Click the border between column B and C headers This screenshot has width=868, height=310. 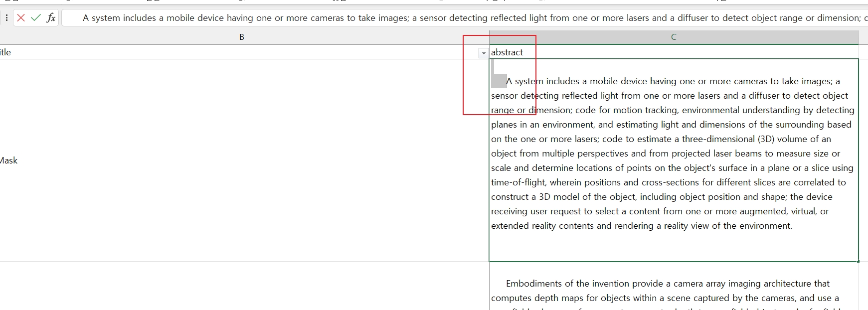(489, 37)
